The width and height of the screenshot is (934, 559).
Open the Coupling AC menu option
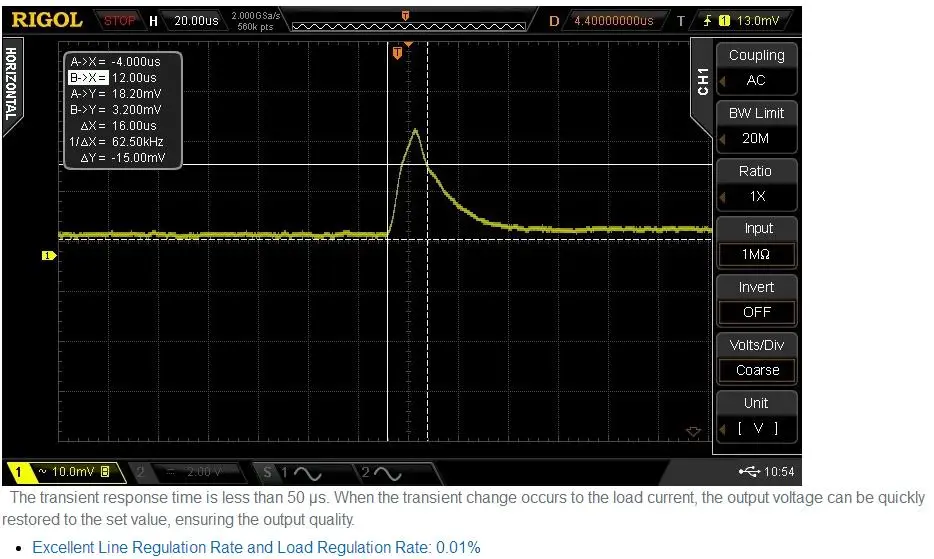coord(756,69)
